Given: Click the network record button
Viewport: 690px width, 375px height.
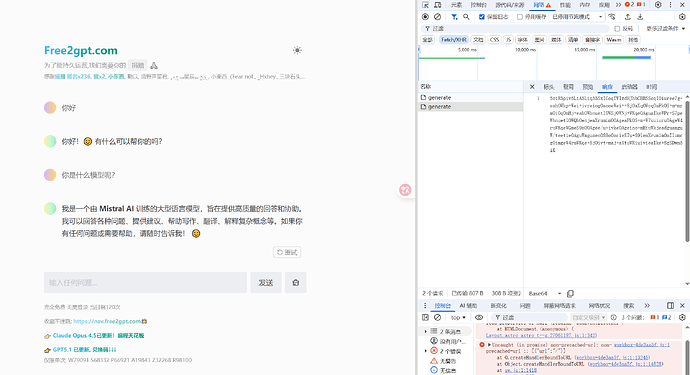Looking at the screenshot, I should (x=425, y=17).
